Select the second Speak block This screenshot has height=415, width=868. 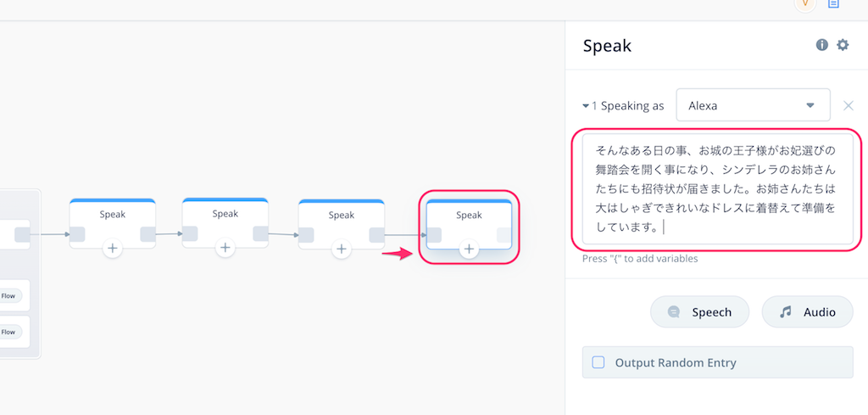pos(225,222)
